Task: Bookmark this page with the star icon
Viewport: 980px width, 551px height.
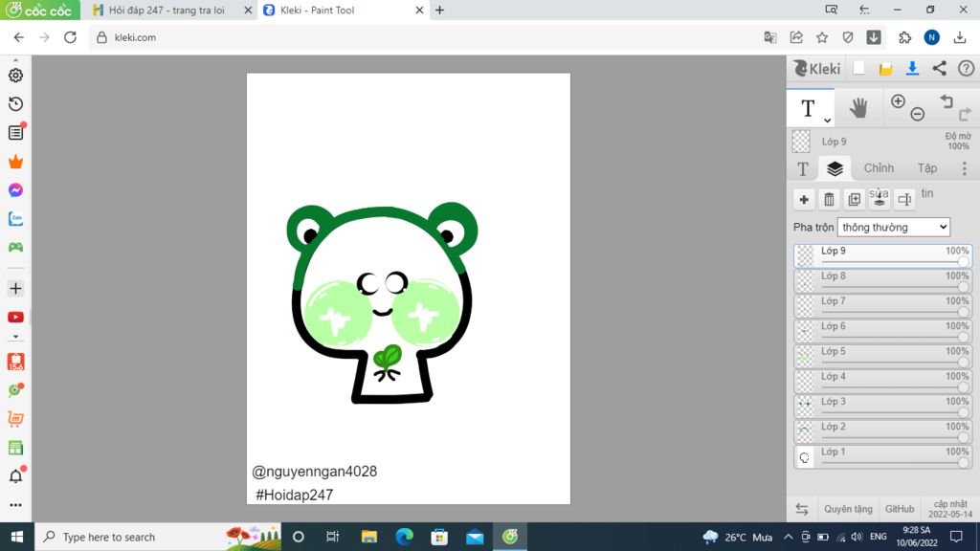Action: (822, 37)
